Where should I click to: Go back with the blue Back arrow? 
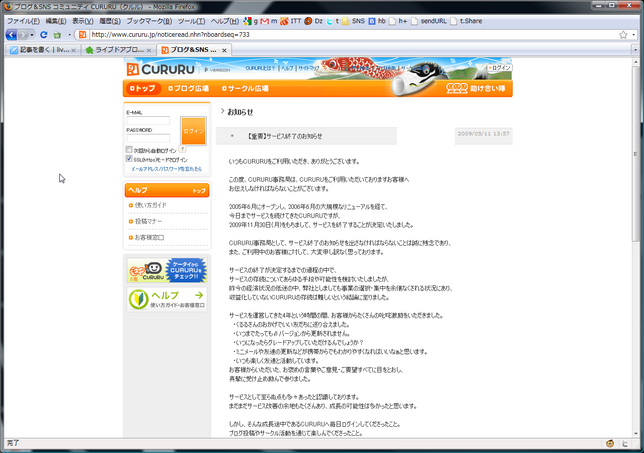(11, 35)
